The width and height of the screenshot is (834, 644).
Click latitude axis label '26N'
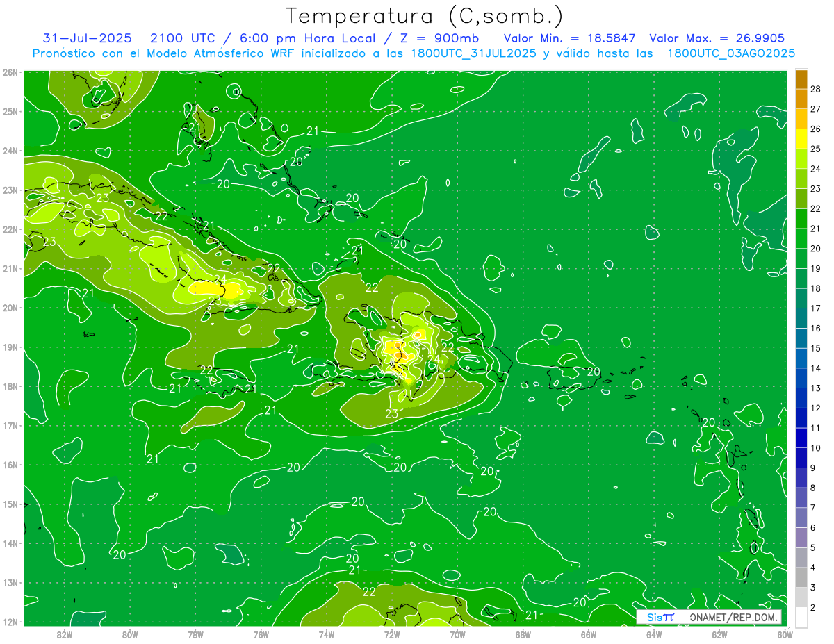pos(10,72)
